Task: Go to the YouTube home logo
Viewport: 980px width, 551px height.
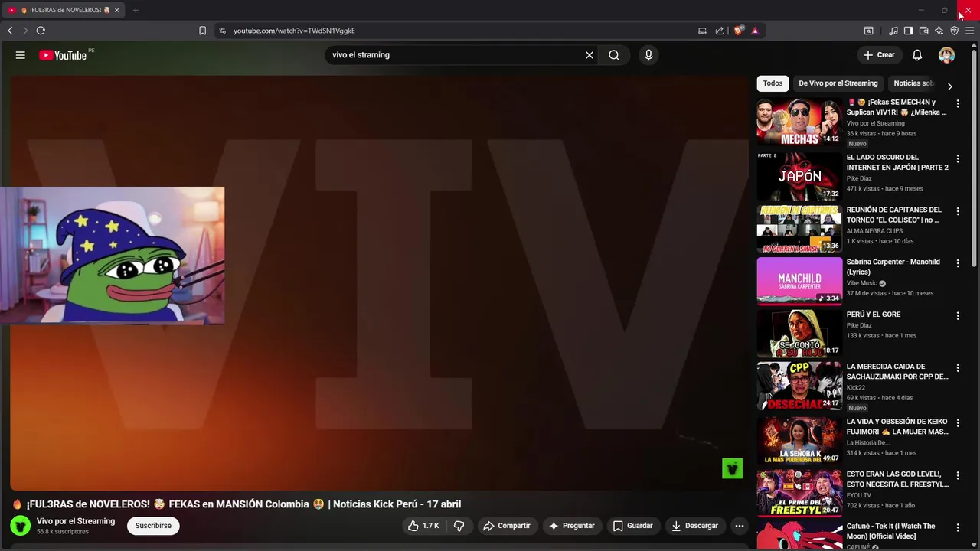Action: pyautogui.click(x=63, y=55)
